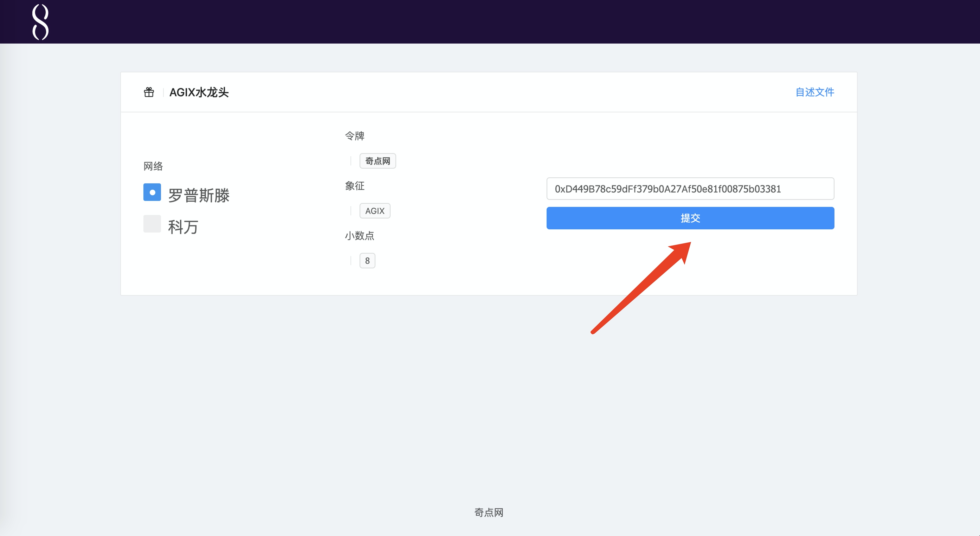The image size is (980, 536).
Task: Click the 奇点网 token name tag
Action: coord(378,161)
